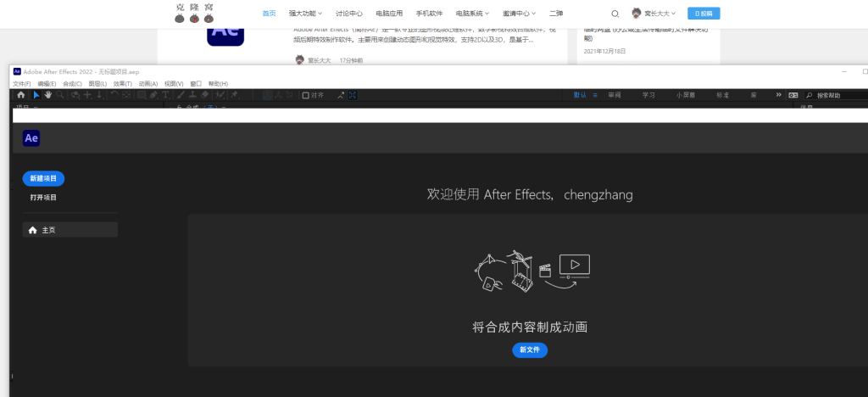Enable the 对齐 snapping checkbox
The image size is (868, 397).
click(x=305, y=95)
